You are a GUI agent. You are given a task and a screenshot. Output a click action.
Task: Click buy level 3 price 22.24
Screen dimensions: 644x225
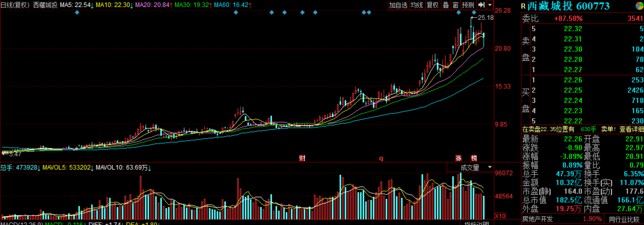[x=573, y=101]
